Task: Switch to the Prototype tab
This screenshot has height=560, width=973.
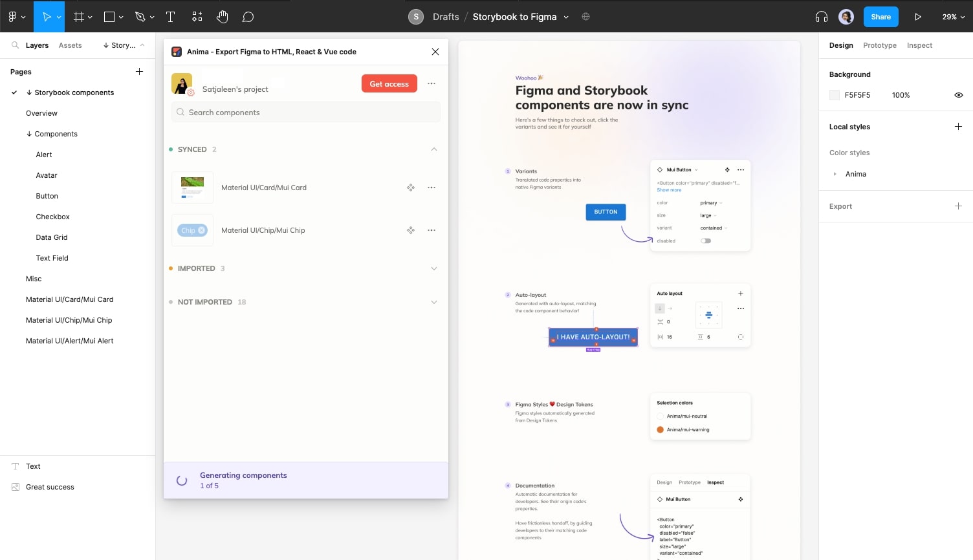Action: point(879,45)
